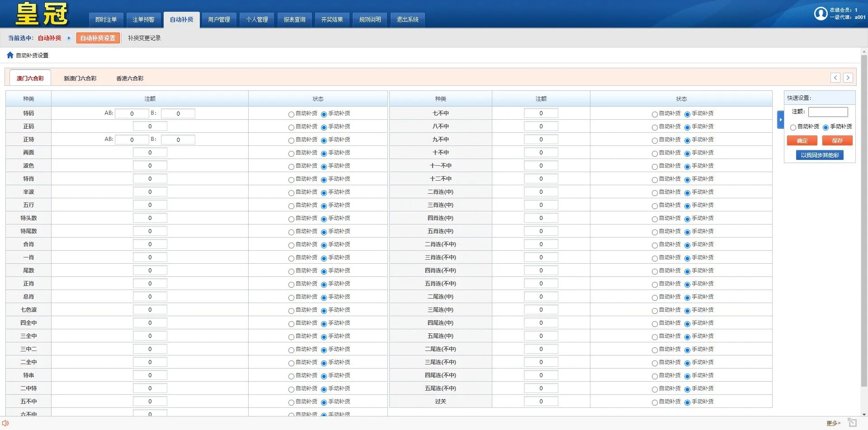Viewport: 868px width, 430px height.
Task: Click the speaker icon in the bottom bar
Action: [5, 423]
